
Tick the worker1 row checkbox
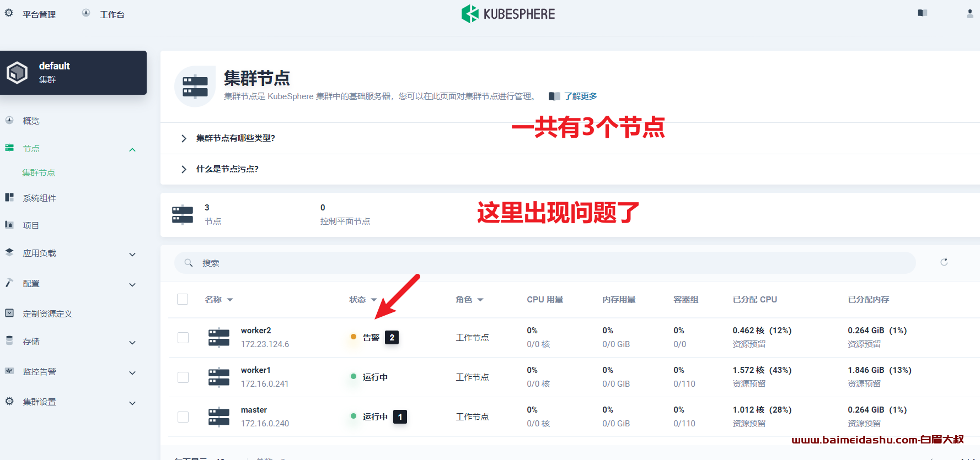(183, 377)
